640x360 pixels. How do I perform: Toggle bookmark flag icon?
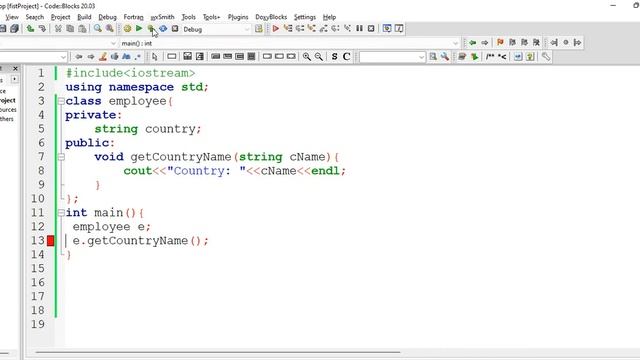tap(500, 42)
